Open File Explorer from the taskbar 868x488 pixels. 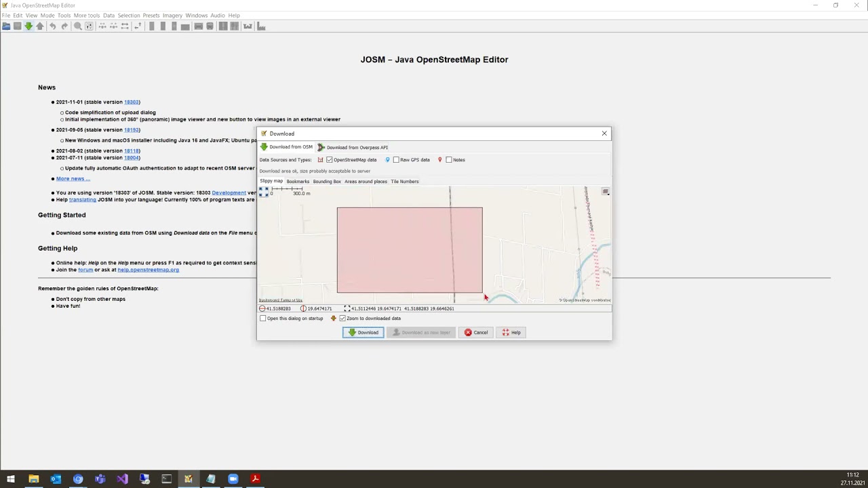point(33,479)
